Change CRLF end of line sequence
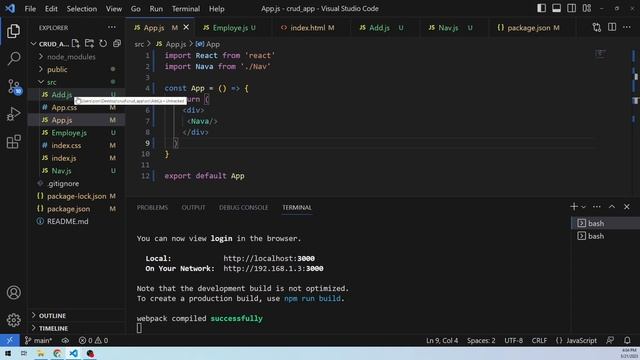This screenshot has width=640, height=360. click(x=539, y=340)
